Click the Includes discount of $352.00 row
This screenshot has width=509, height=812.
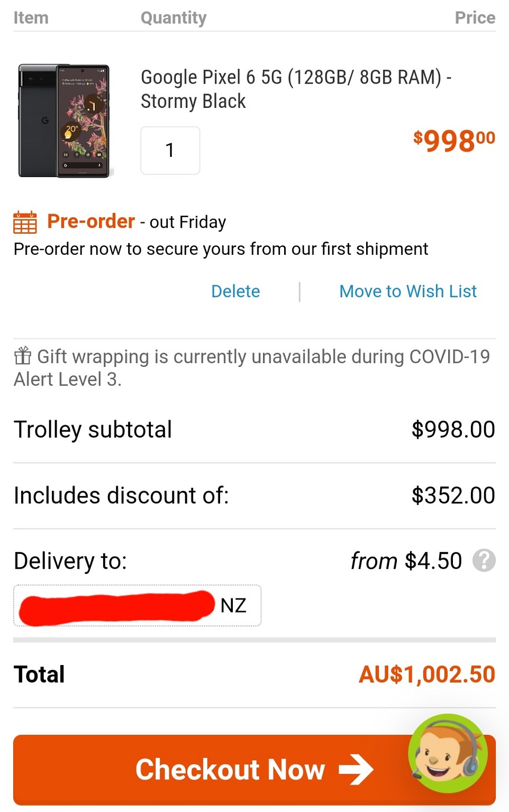tap(254, 495)
